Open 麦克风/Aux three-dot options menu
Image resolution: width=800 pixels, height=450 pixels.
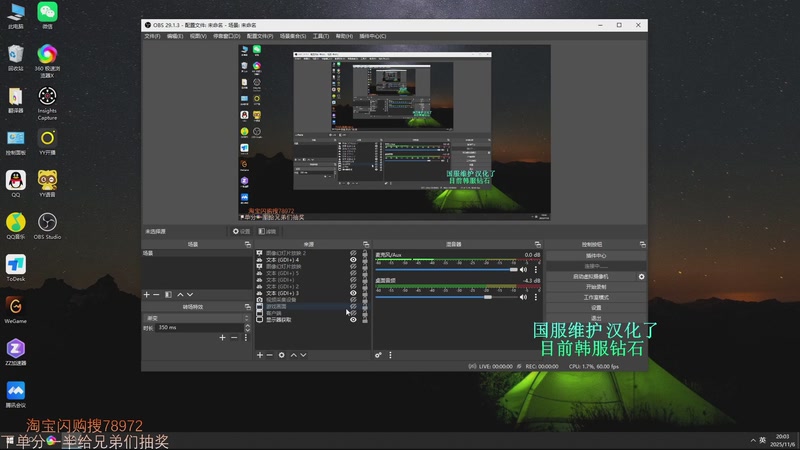[537, 269]
